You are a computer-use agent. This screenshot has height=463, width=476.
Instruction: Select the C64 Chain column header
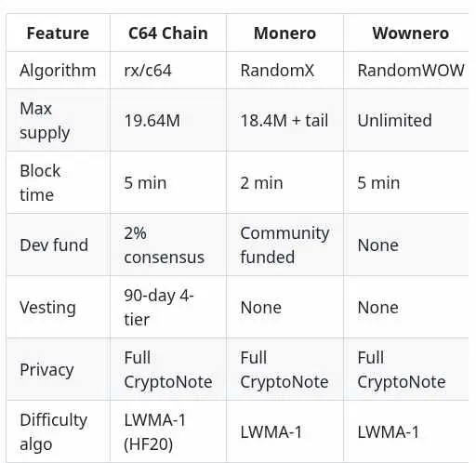pyautogui.click(x=168, y=33)
